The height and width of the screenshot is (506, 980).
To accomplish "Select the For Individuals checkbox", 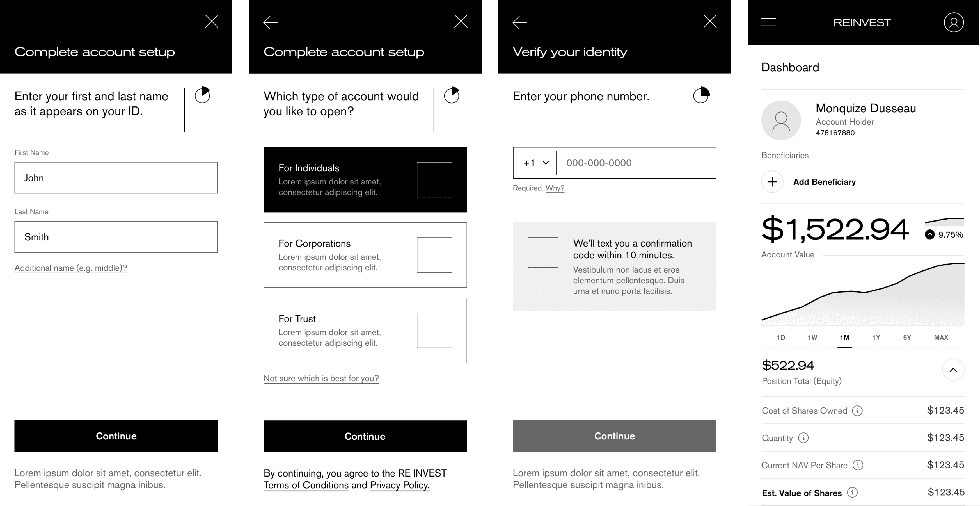I will (434, 180).
